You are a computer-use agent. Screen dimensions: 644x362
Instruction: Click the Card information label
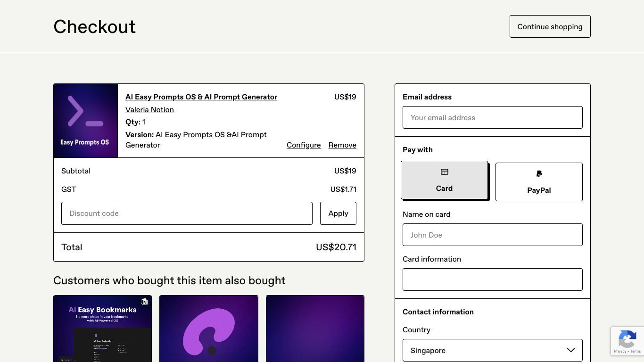click(x=432, y=259)
